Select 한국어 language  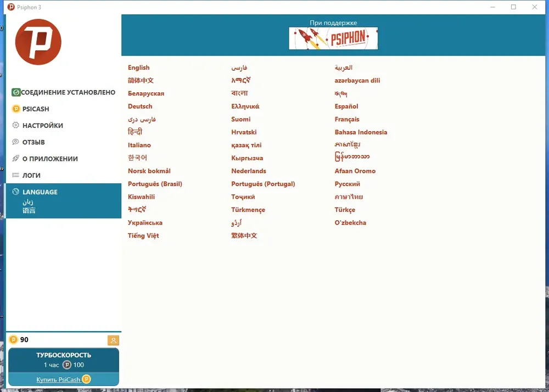pyautogui.click(x=138, y=158)
